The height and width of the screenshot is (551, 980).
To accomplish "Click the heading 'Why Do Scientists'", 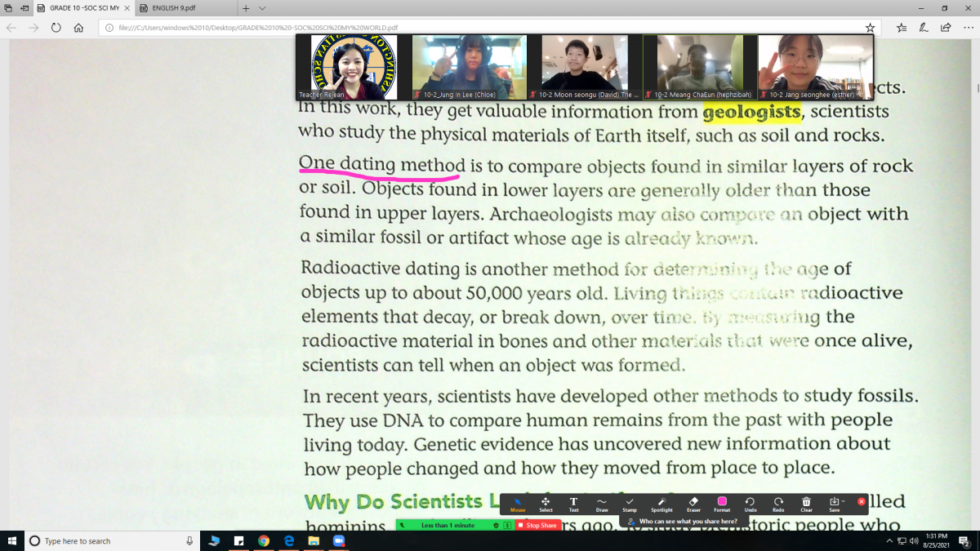I will coord(394,500).
